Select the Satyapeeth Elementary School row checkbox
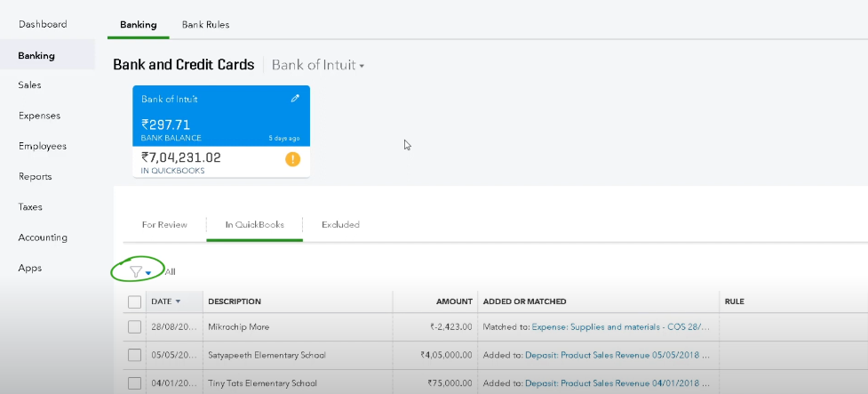 [x=135, y=355]
